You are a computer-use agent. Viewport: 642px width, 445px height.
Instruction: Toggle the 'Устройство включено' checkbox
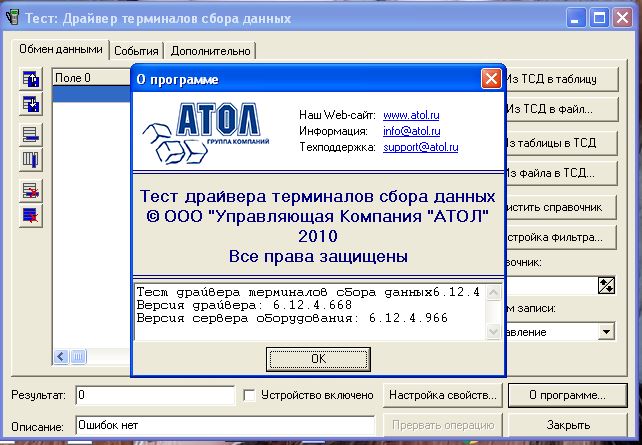251,395
